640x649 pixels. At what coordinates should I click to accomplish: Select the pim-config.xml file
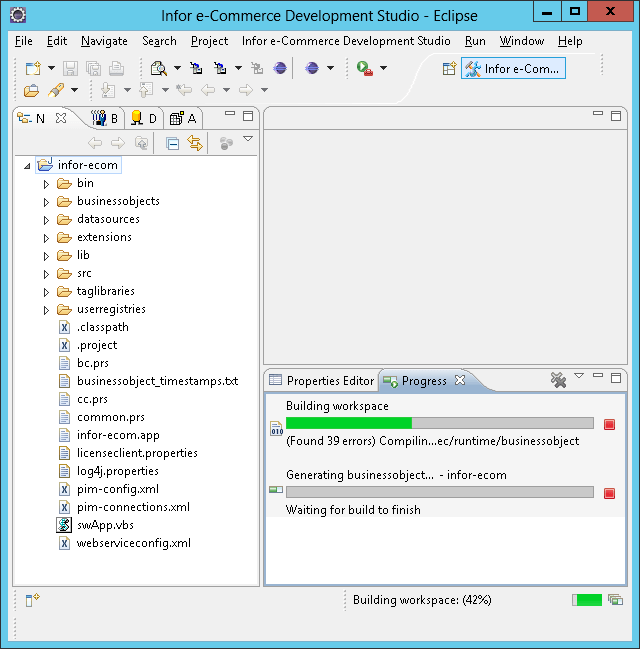coord(117,489)
